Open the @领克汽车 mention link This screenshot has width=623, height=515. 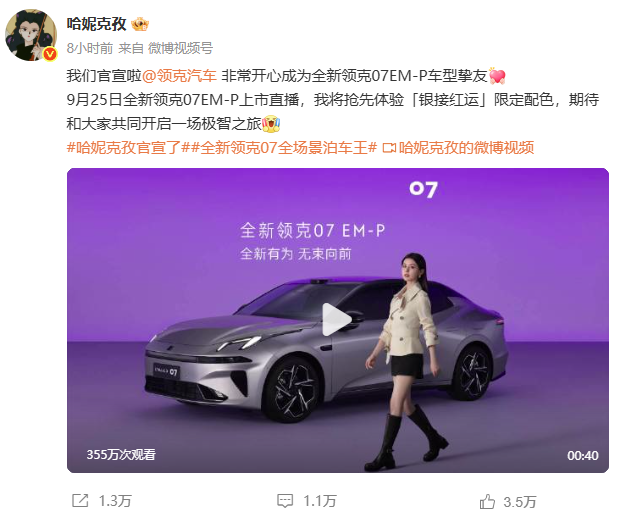(x=179, y=76)
